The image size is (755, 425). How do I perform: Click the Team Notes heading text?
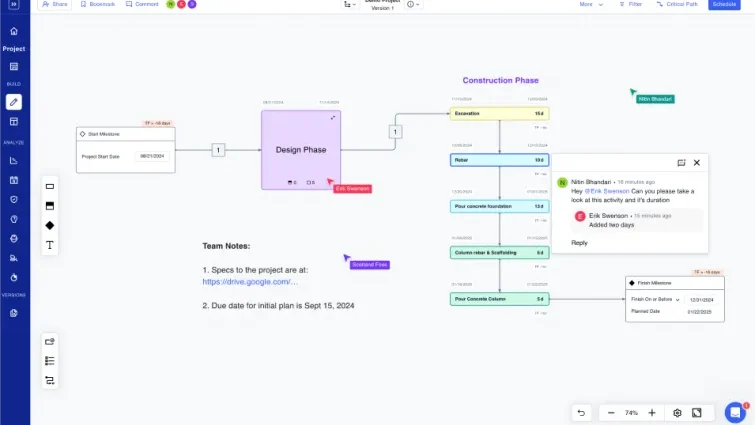[x=226, y=246]
